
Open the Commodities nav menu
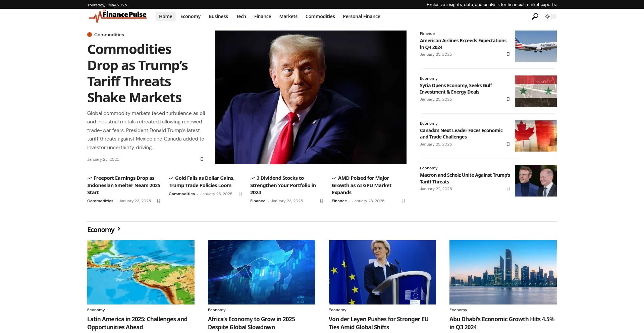click(320, 16)
